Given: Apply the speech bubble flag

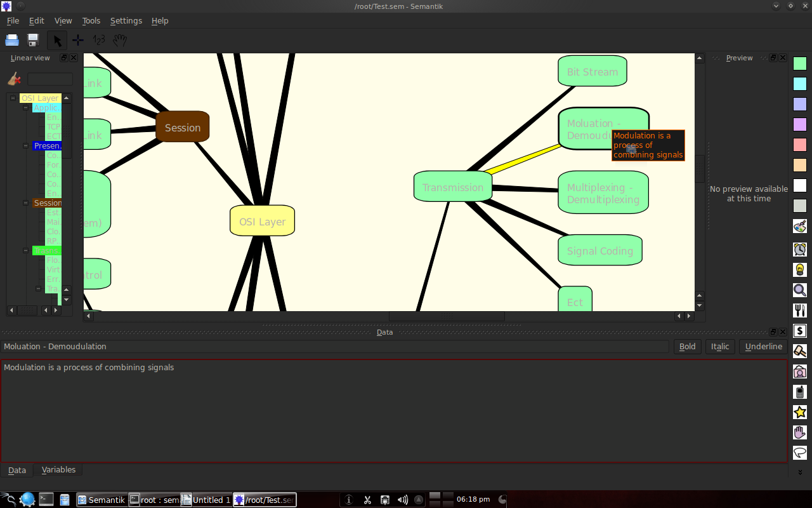Looking at the screenshot, I should point(800,453).
